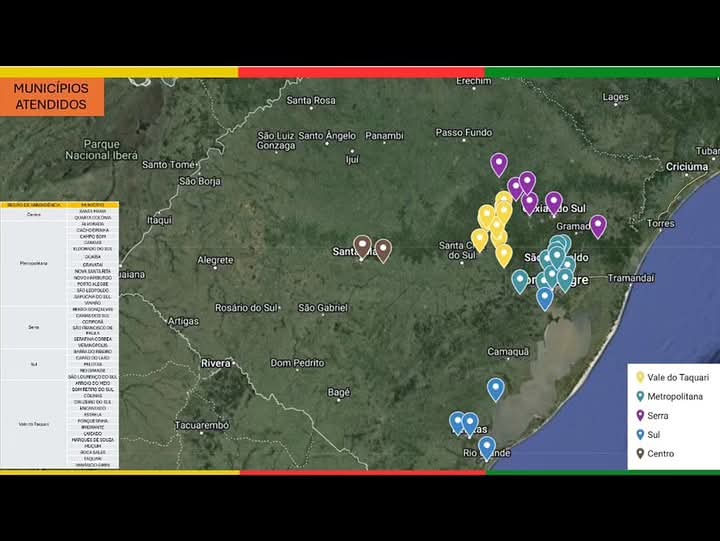
Task: Click the blue pin southeast of Camaquã
Action: click(495, 388)
